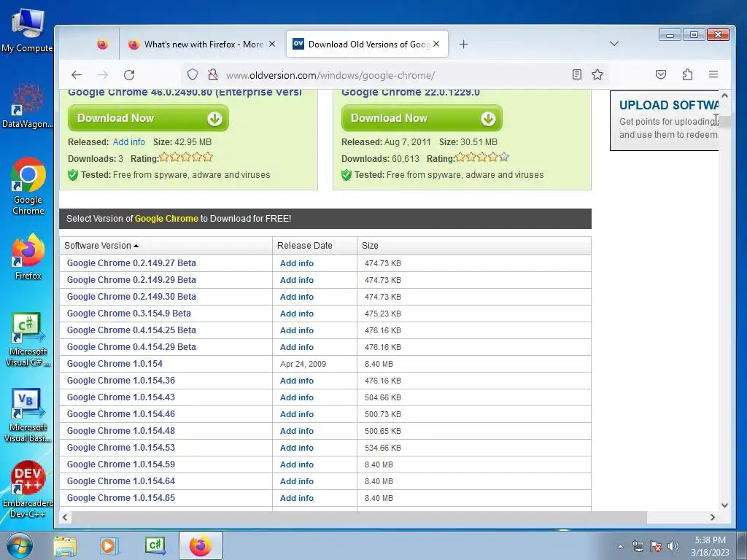Open Google Chrome 0.3.154.9 Beta link
747x560 pixels.
pyautogui.click(x=128, y=314)
